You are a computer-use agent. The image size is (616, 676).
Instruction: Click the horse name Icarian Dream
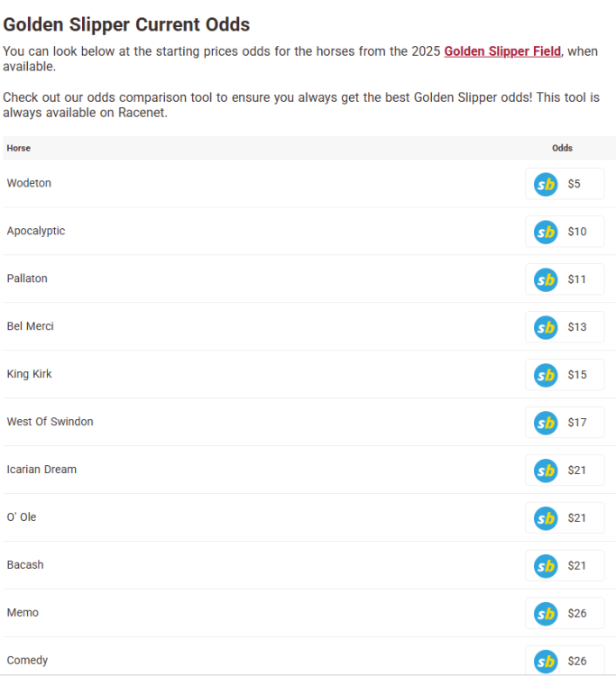[41, 470]
